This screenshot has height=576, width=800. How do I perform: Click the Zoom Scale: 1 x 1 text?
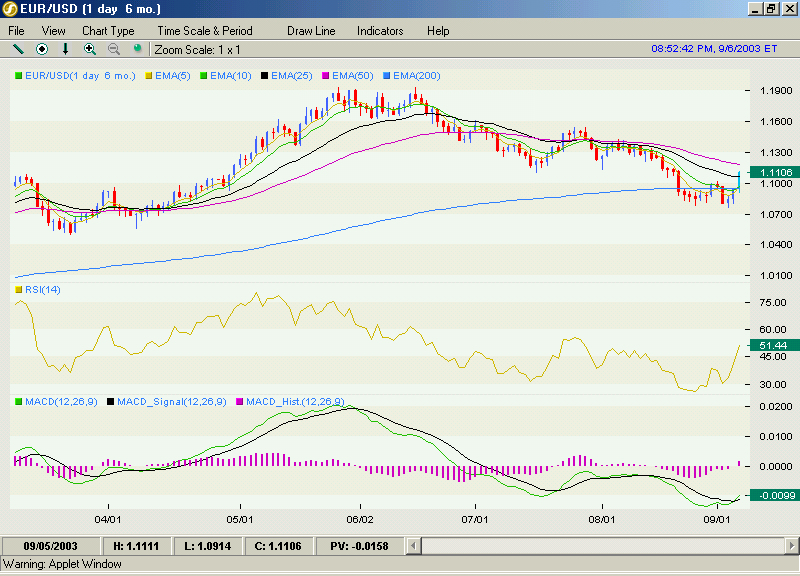coord(197,50)
